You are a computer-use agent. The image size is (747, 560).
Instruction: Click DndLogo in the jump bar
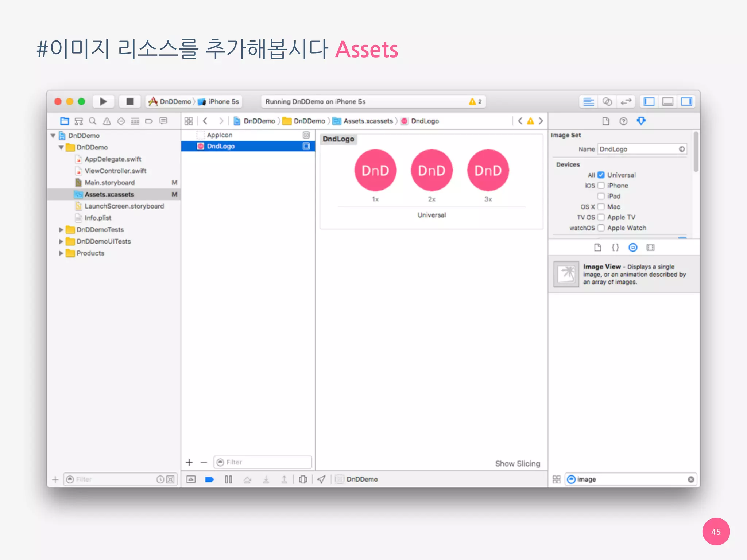[419, 121]
